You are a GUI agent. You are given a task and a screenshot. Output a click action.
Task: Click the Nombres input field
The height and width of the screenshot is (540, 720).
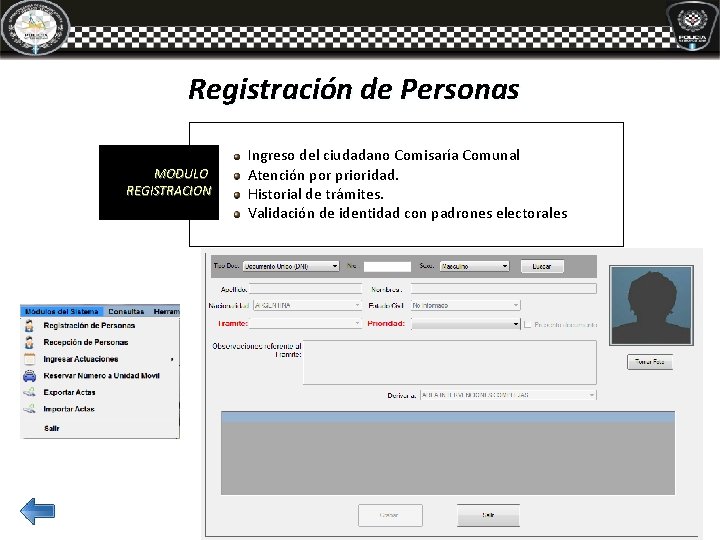(x=504, y=289)
